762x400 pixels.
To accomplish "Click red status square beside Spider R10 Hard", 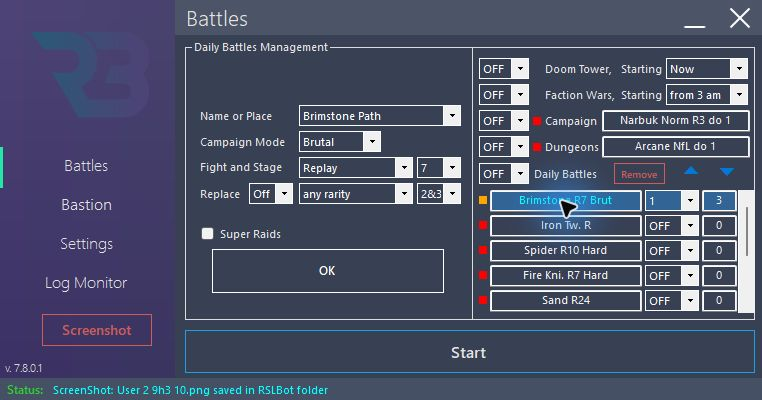I will (483, 250).
